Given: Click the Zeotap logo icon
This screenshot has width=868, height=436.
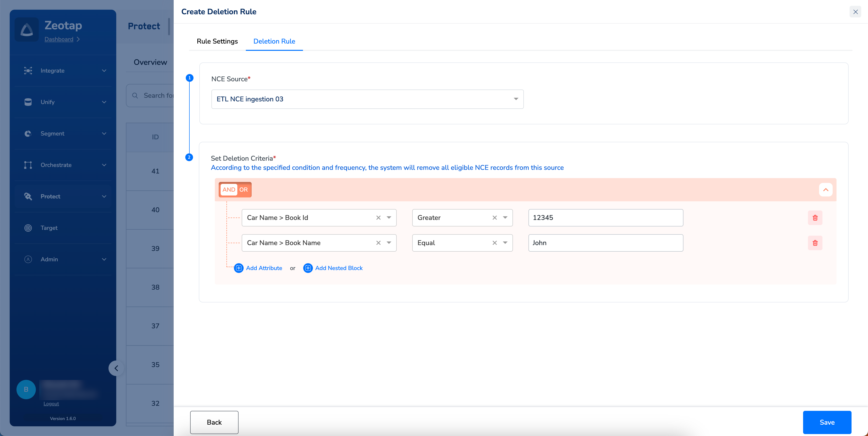Looking at the screenshot, I should pos(27,30).
